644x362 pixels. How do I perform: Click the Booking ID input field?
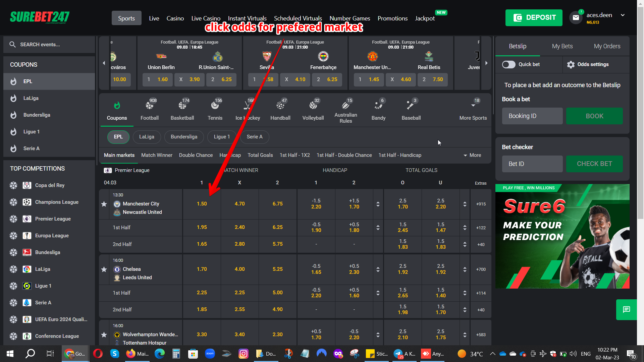click(x=532, y=116)
